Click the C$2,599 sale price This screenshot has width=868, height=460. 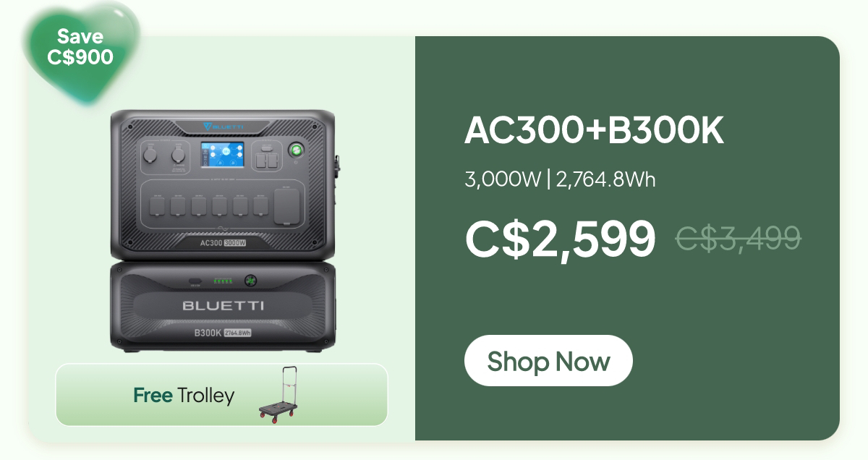[x=561, y=239]
